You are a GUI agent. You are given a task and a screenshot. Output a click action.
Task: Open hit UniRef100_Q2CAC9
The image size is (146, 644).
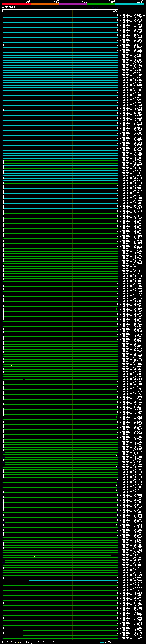pyautogui.click(x=131, y=625)
